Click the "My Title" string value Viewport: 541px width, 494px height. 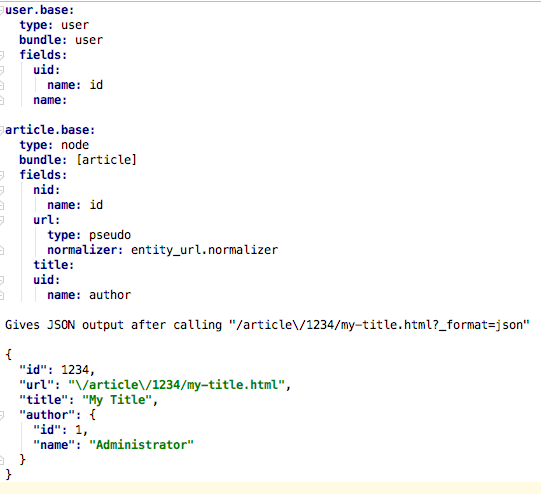[117, 400]
